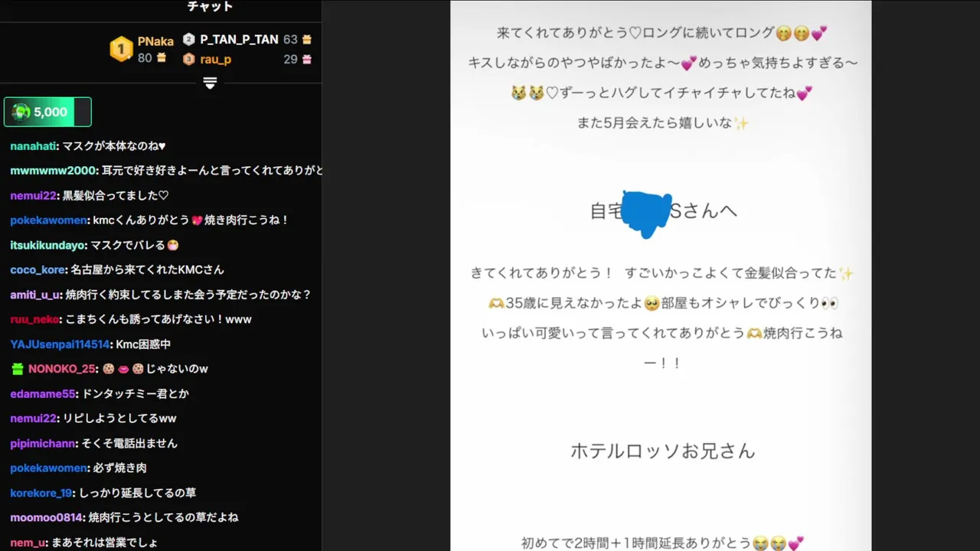Open coco_kore's user card
The width and height of the screenshot is (980, 551).
[x=38, y=269]
